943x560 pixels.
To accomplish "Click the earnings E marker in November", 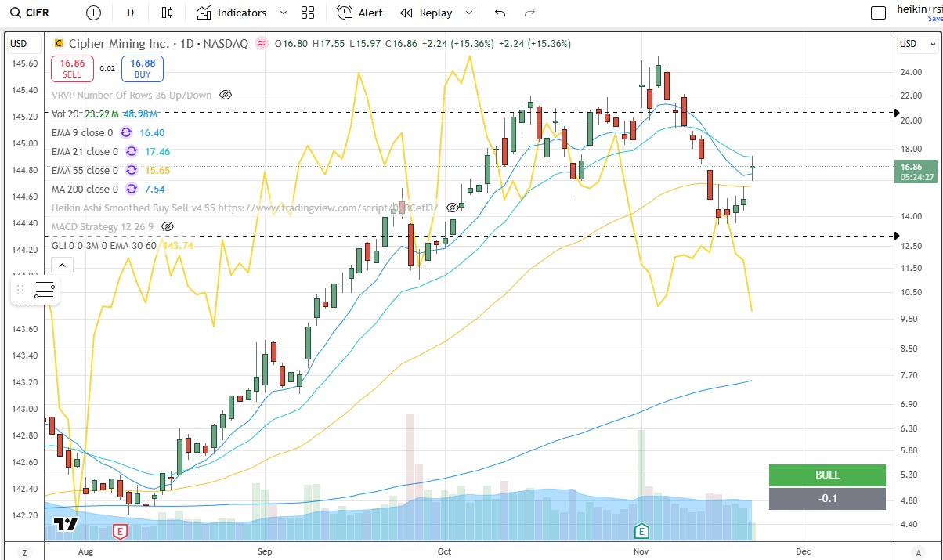I will point(641,530).
